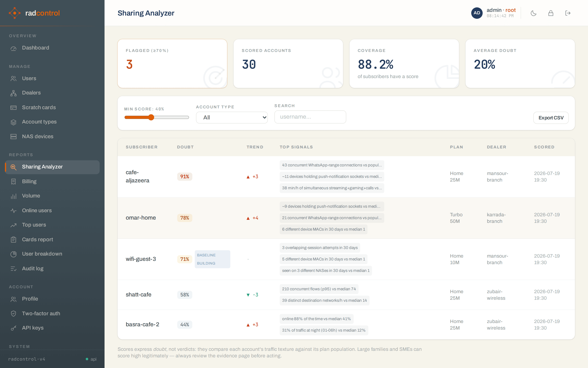588x368 pixels.
Task: Click the User breakdown pie icon
Action: [14, 254]
